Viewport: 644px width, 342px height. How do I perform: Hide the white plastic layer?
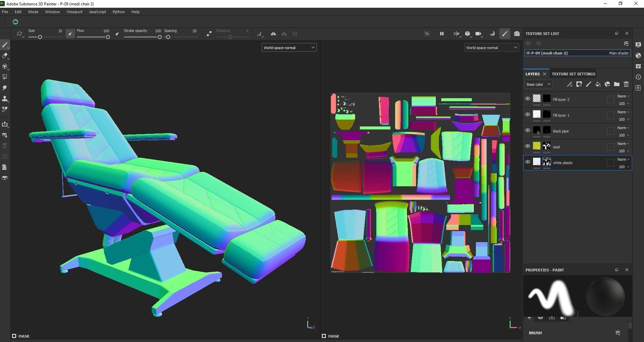[x=528, y=162]
